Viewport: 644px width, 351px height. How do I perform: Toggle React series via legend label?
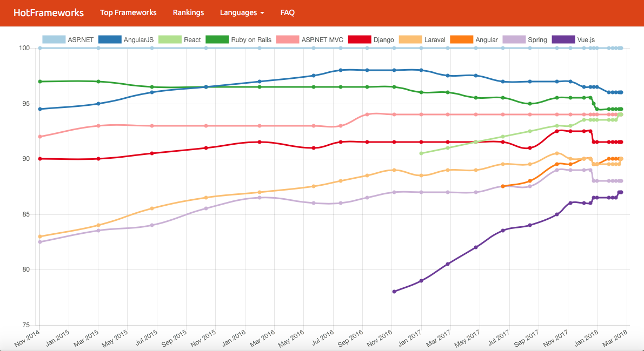(192, 40)
